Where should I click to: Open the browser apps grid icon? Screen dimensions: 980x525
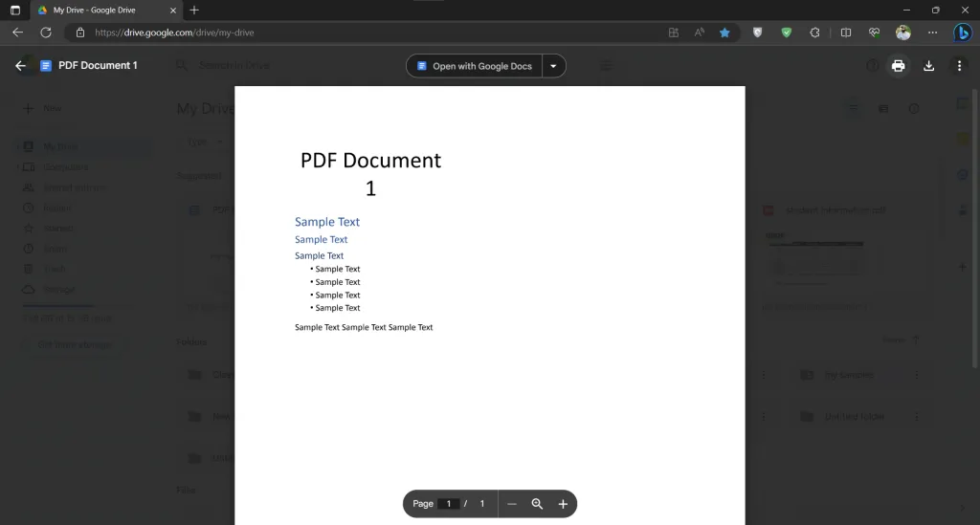click(673, 33)
